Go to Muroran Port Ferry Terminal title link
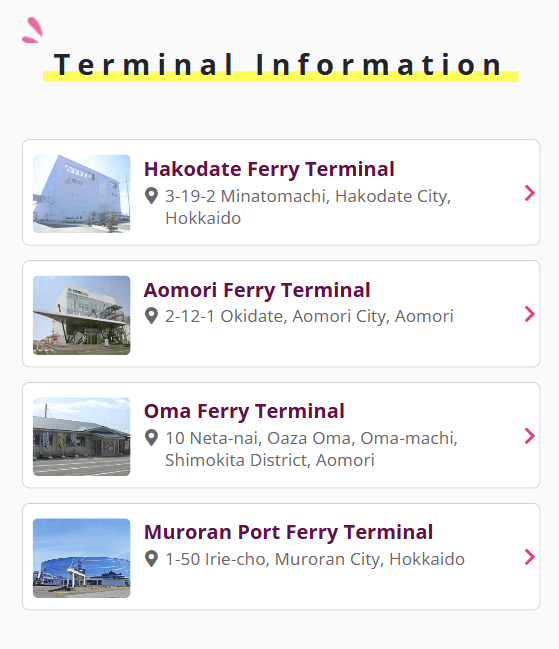The width and height of the screenshot is (559, 649). point(288,532)
